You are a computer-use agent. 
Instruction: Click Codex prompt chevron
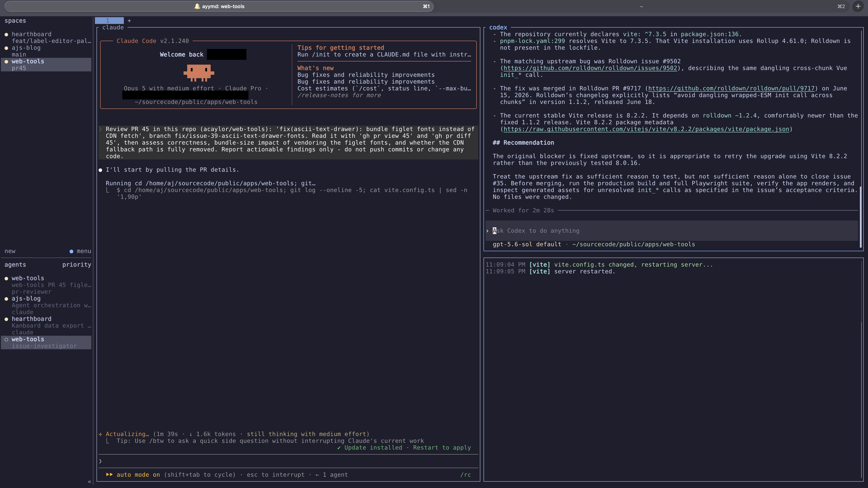point(487,231)
